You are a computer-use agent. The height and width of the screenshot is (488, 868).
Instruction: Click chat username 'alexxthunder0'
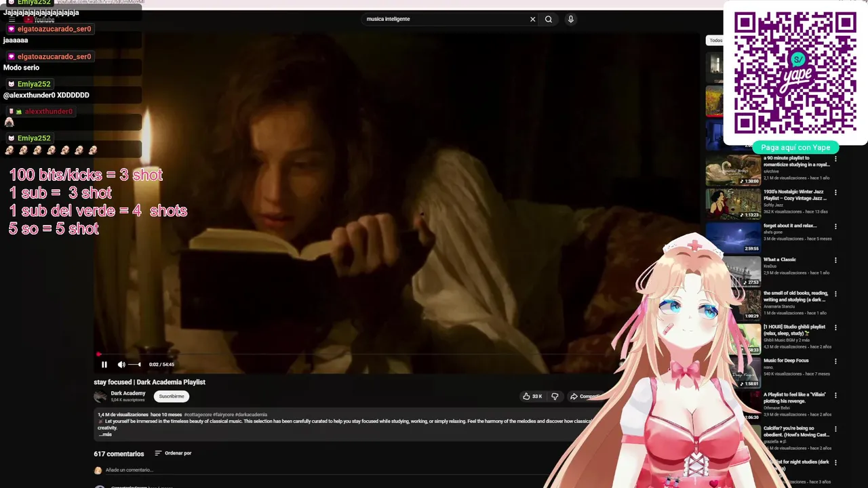[x=48, y=111]
